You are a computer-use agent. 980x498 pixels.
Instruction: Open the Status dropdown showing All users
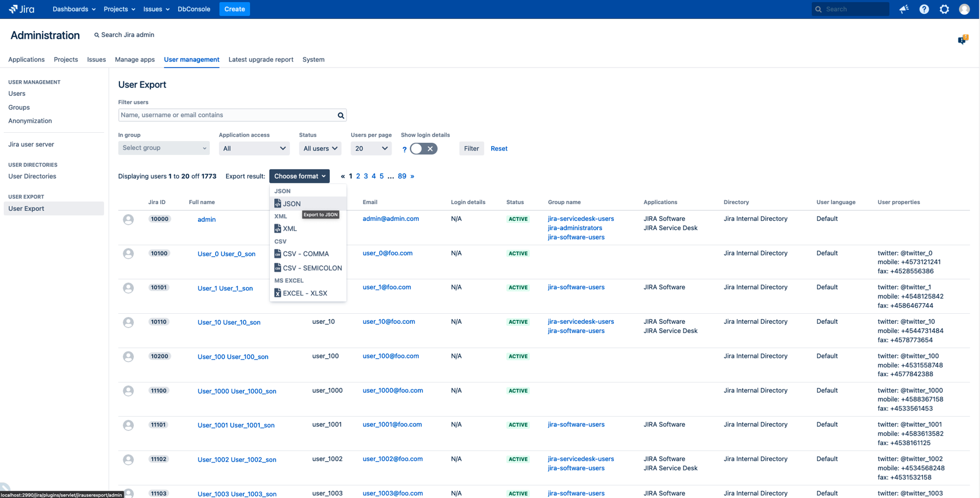(x=320, y=148)
